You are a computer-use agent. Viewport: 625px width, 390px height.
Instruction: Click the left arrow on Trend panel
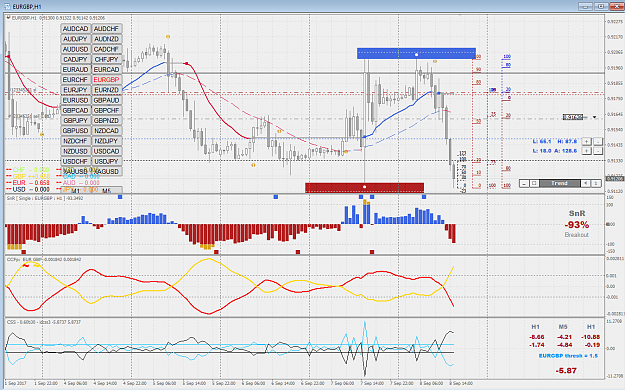(x=585, y=183)
